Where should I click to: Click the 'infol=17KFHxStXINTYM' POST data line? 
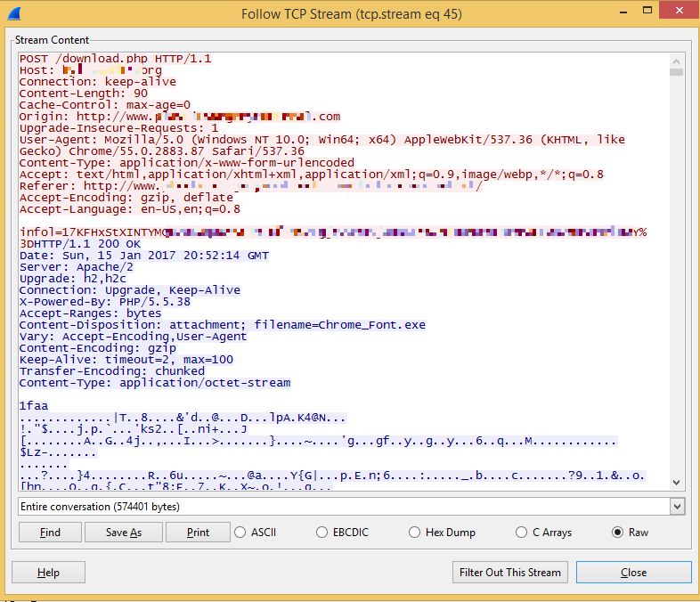333,232
